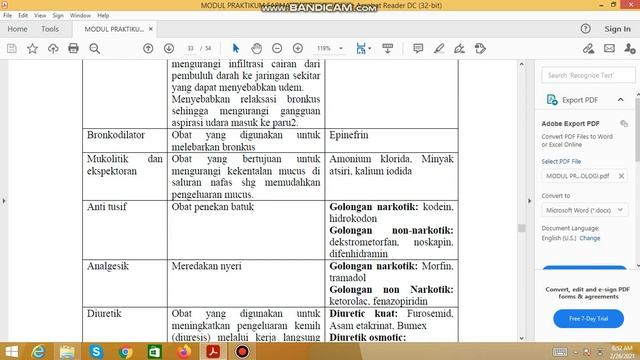This screenshot has height=360, width=640.
Task: Open the View menu
Action: pos(40,16)
